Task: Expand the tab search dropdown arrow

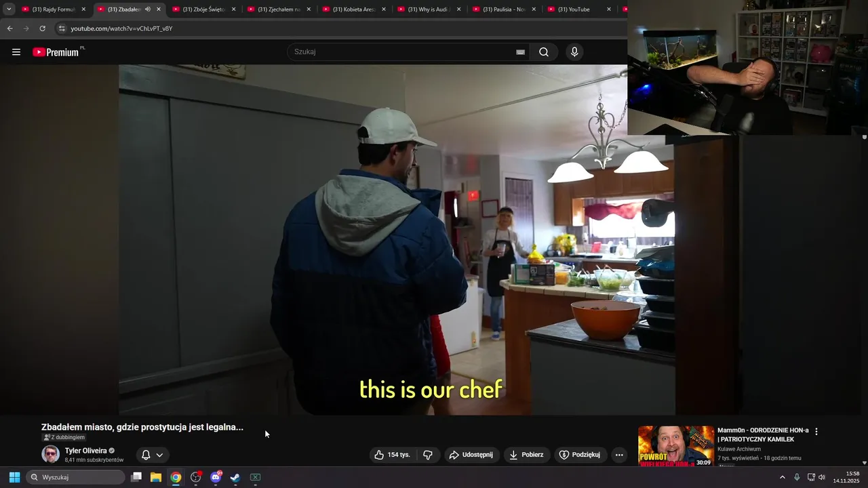Action: point(9,9)
